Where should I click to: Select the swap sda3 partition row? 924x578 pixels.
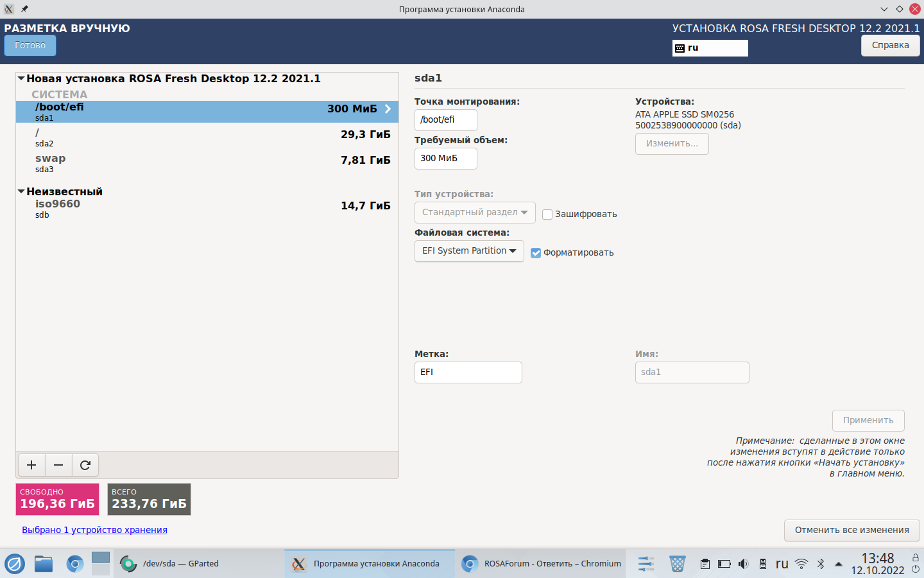click(207, 163)
